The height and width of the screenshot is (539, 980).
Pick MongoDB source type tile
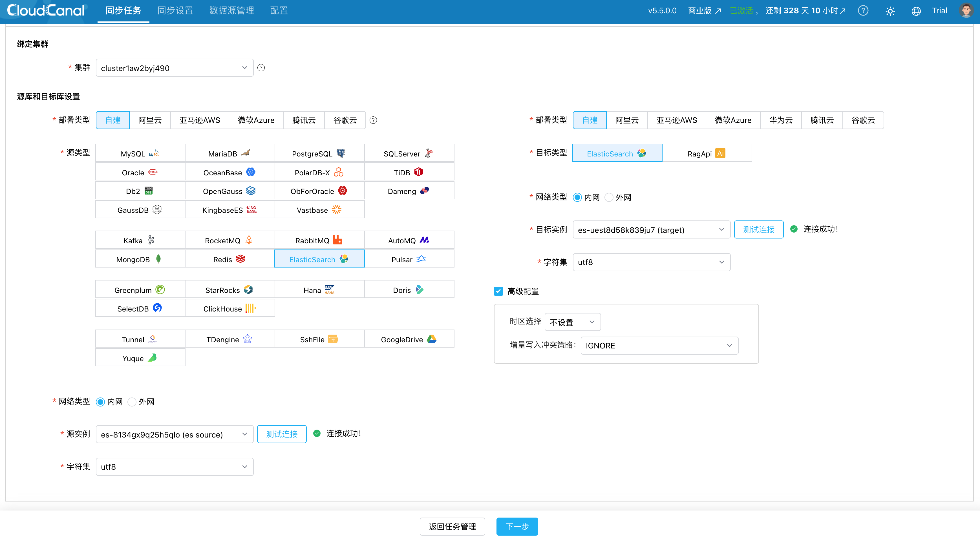[140, 259]
